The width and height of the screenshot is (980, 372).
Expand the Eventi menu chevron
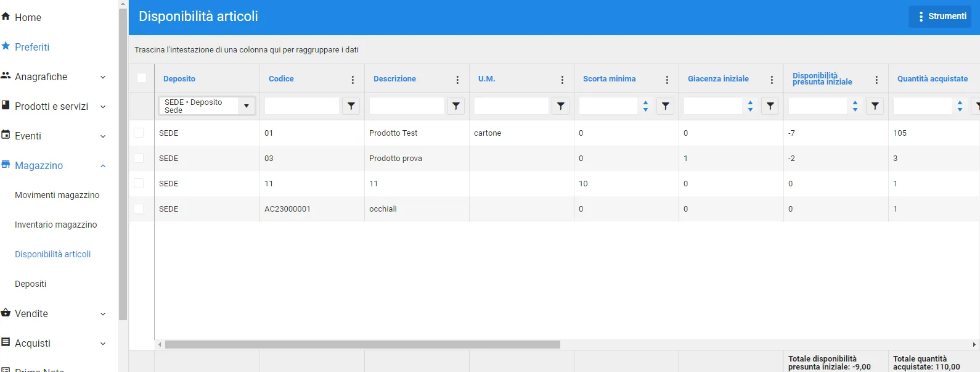[103, 136]
